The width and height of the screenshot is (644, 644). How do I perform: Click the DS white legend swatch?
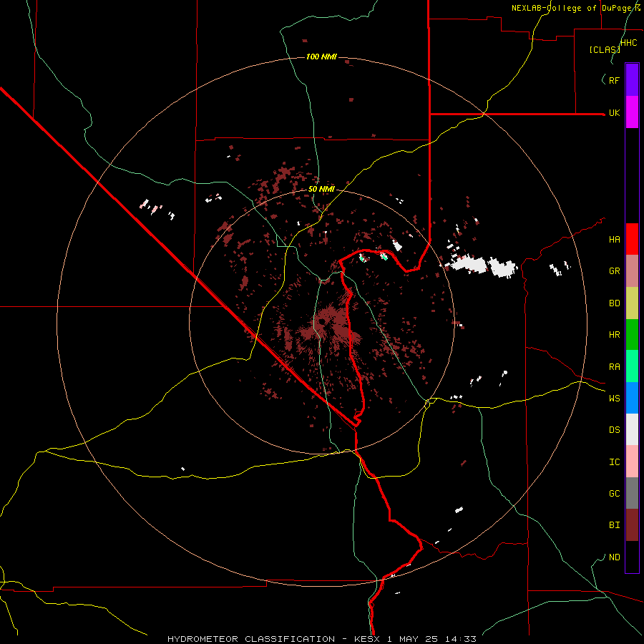point(632,429)
